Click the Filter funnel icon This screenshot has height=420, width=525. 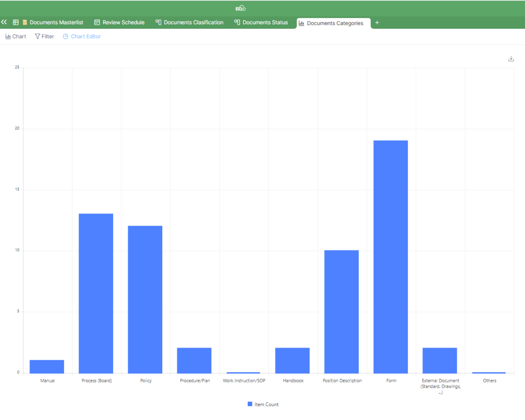pos(37,36)
